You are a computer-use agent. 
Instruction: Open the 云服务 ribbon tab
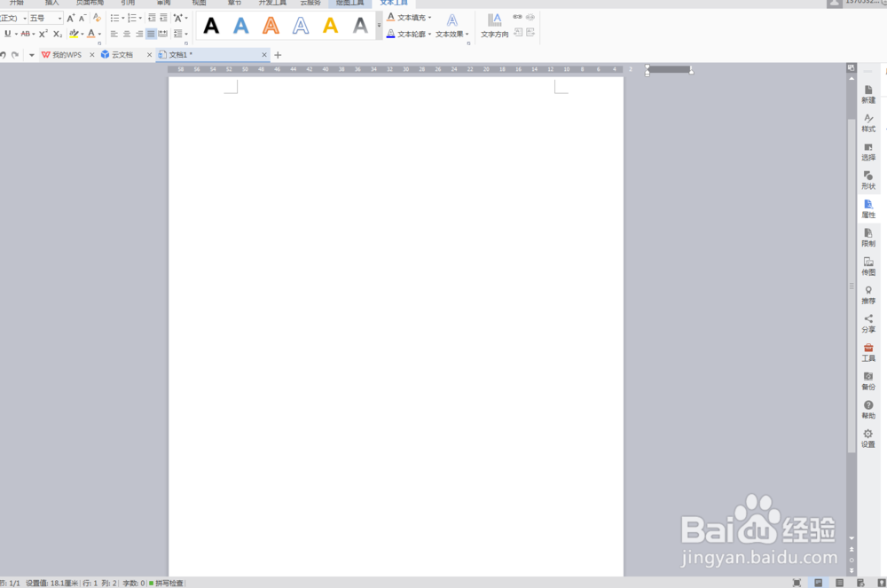[310, 3]
